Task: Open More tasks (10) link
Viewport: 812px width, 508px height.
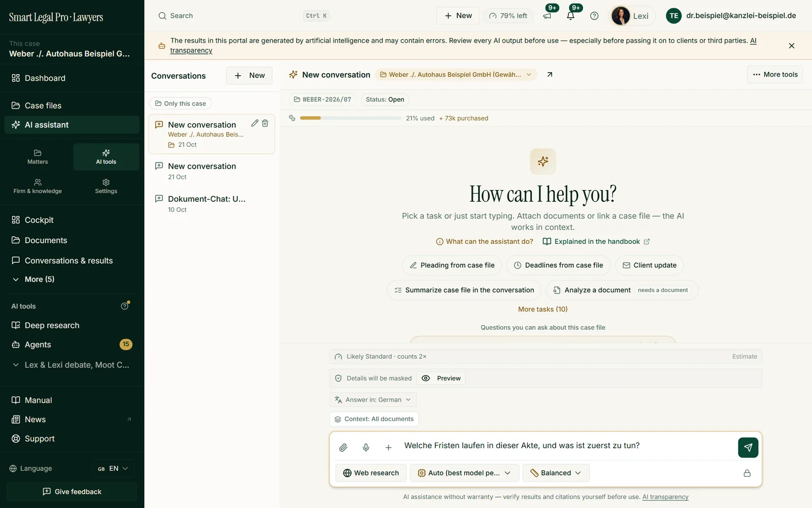Action: tap(543, 309)
